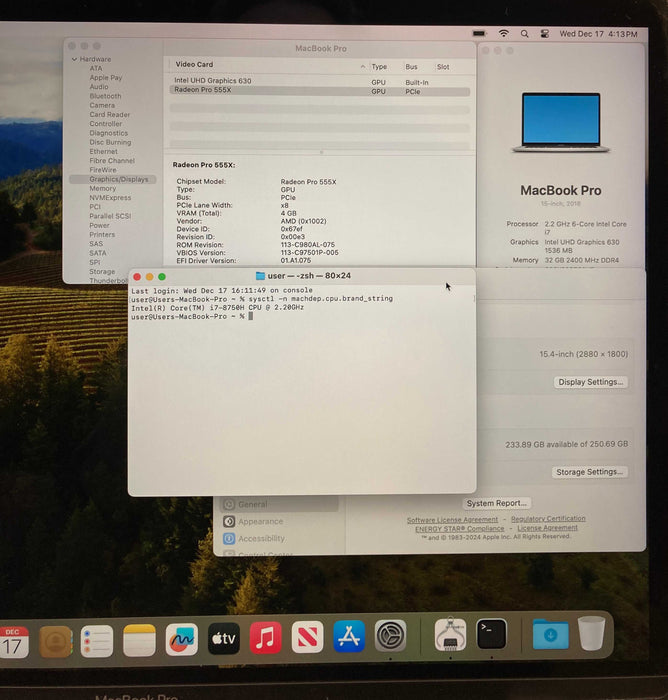Select Ethernet in the hardware list
This screenshot has width=668, height=700.
click(x=104, y=152)
